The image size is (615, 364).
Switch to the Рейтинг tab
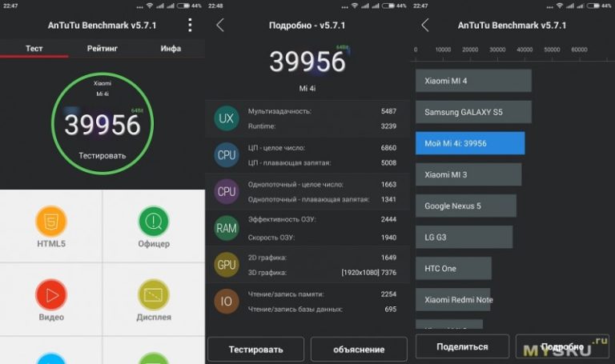pos(102,48)
